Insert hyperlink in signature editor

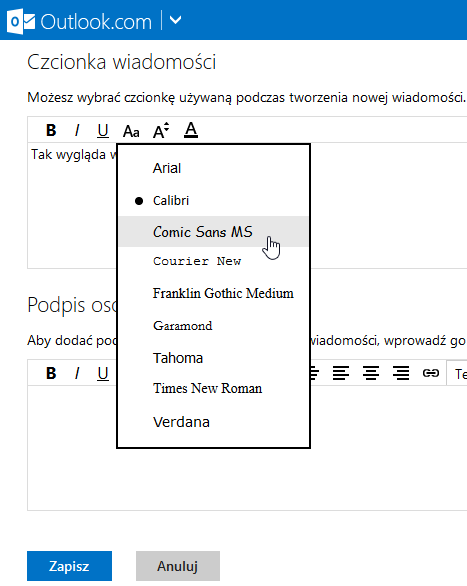point(431,373)
